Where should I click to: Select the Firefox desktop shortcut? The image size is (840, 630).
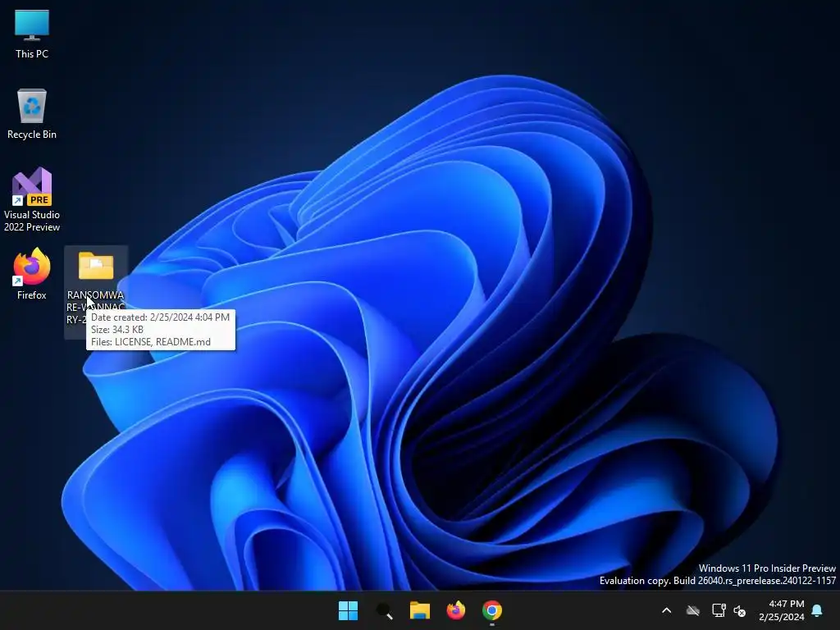tap(32, 267)
